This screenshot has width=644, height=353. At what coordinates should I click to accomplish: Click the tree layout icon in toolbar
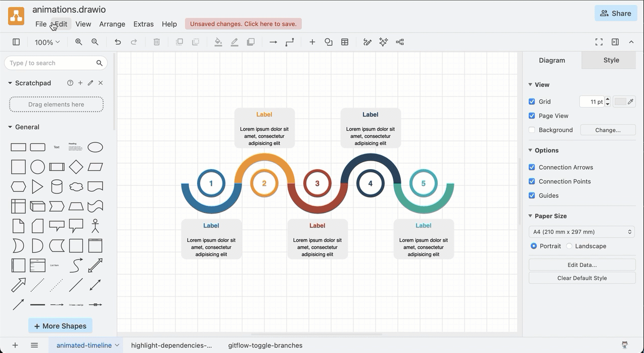[x=400, y=42]
